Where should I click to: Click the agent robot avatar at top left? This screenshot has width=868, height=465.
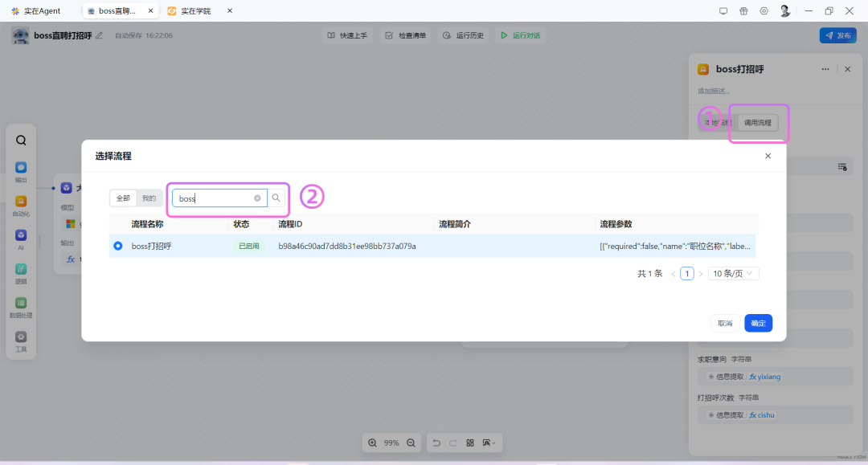click(20, 35)
